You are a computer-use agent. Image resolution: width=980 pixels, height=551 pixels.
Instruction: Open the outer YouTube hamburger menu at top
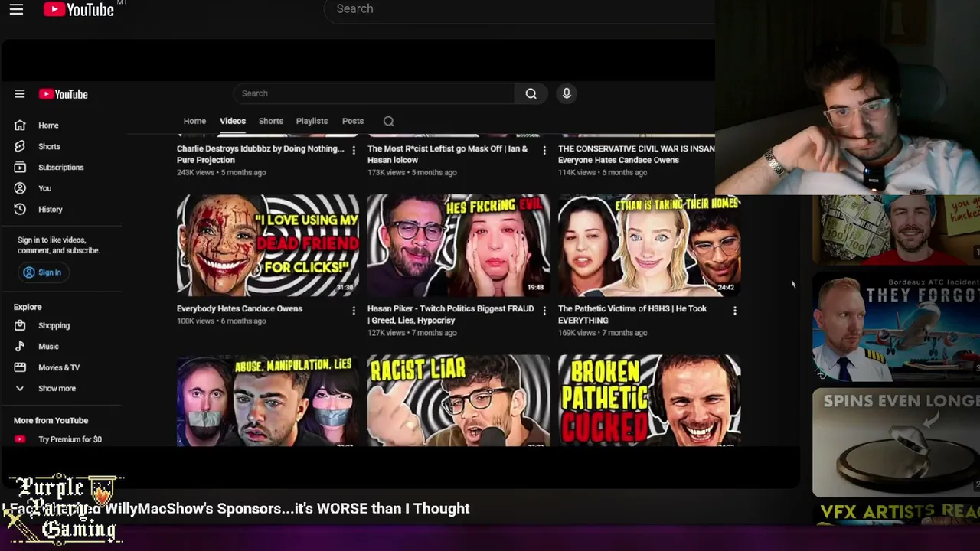16,9
